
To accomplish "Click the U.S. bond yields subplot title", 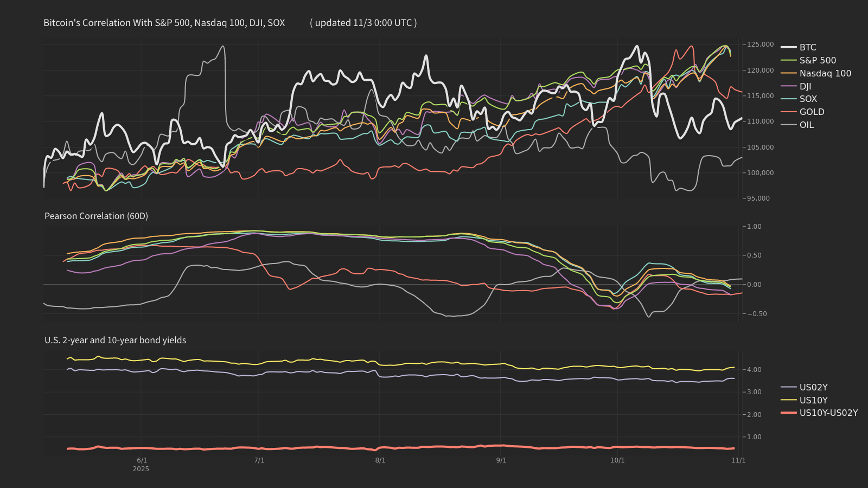I will point(115,340).
